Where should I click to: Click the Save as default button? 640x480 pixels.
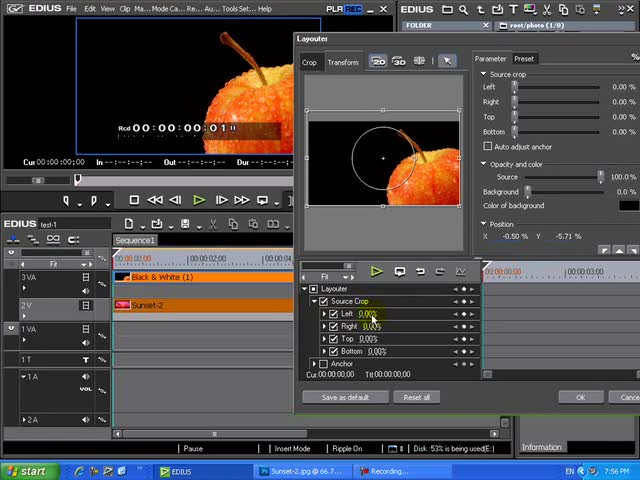[x=345, y=397]
